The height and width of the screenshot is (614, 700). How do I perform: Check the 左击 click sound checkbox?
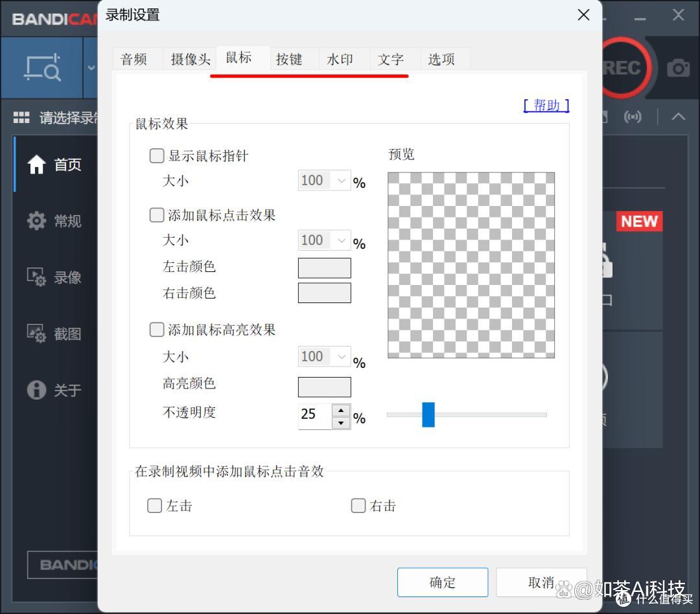coord(154,506)
